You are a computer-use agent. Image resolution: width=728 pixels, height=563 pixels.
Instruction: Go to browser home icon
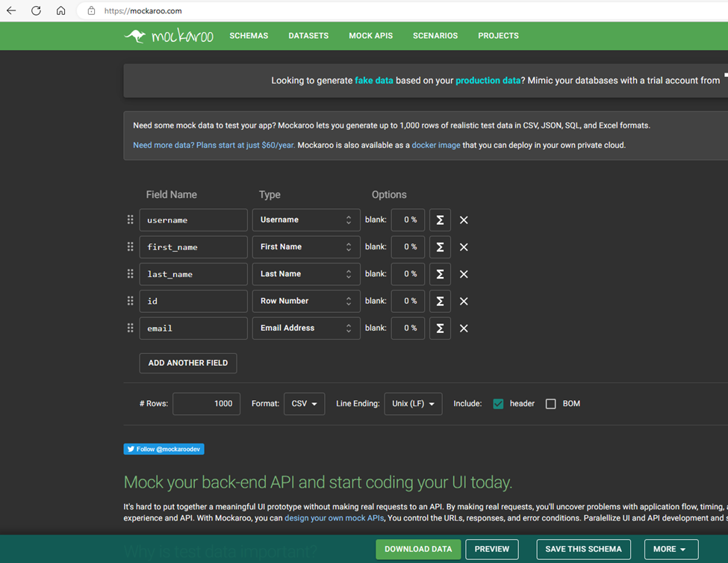[x=60, y=10]
